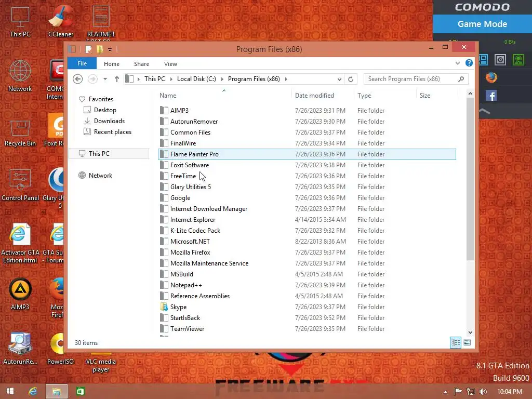Select Downloads in navigation pane
The image size is (532, 399).
(x=109, y=121)
